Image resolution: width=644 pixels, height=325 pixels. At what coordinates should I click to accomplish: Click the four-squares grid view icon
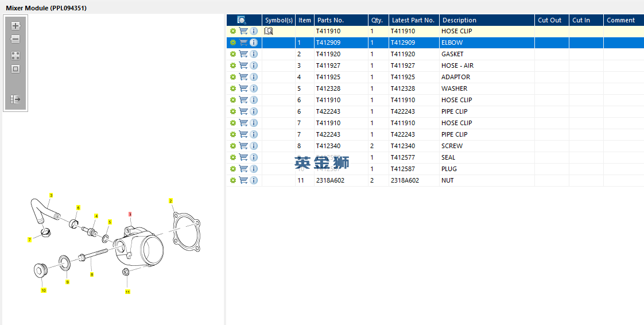[x=15, y=56]
